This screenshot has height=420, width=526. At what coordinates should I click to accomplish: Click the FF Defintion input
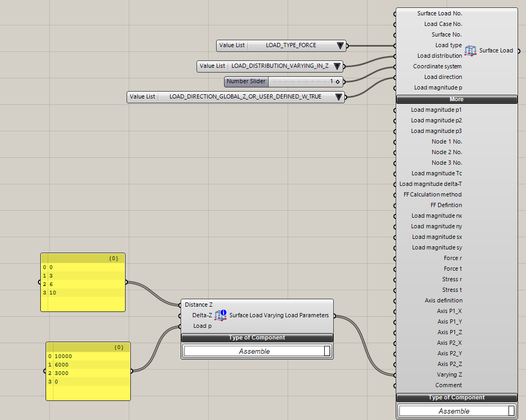pyautogui.click(x=446, y=205)
